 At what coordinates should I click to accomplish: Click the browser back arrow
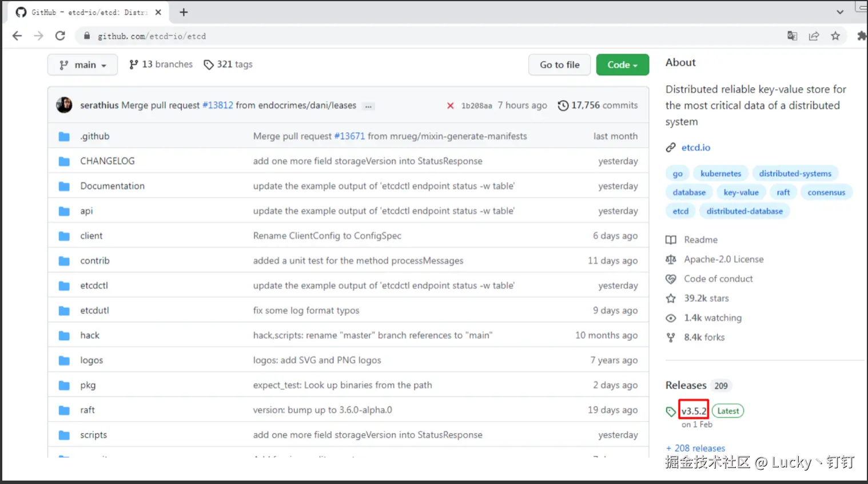tap(17, 36)
